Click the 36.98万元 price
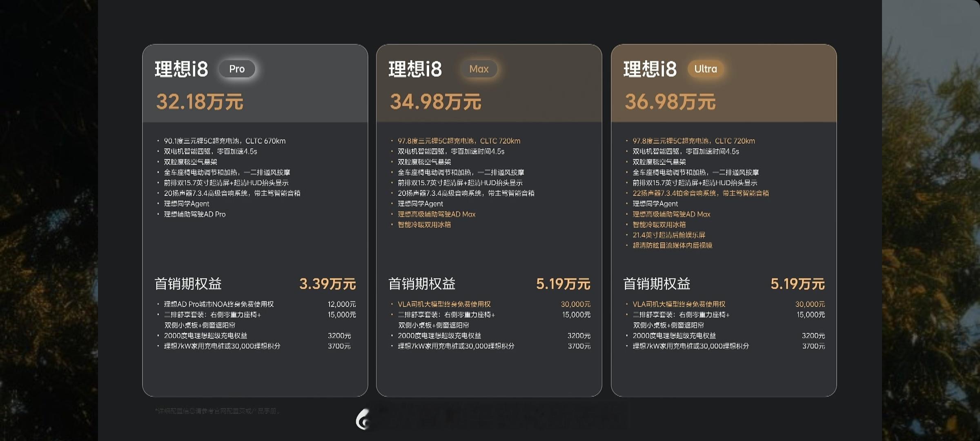 coord(670,102)
